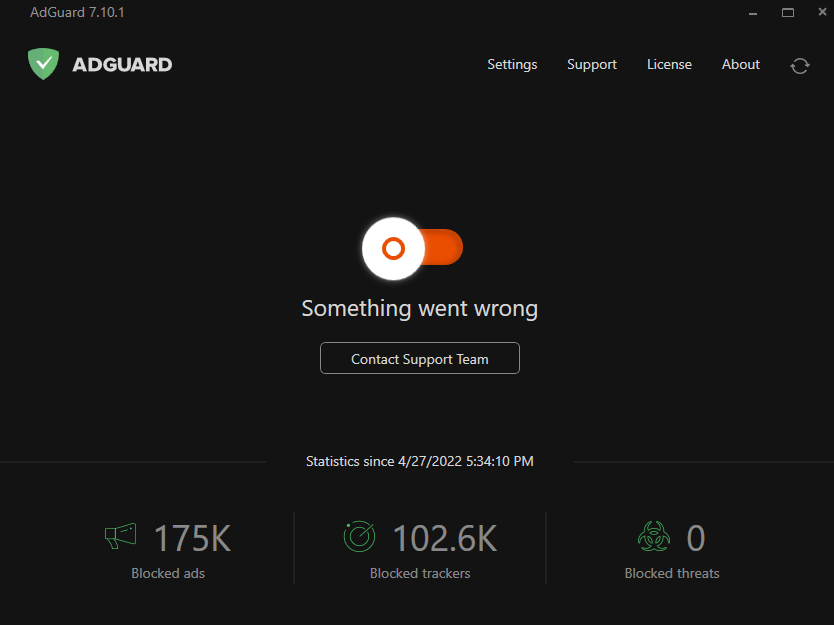Click the statistics since date text
The image size is (834, 625).
(419, 461)
